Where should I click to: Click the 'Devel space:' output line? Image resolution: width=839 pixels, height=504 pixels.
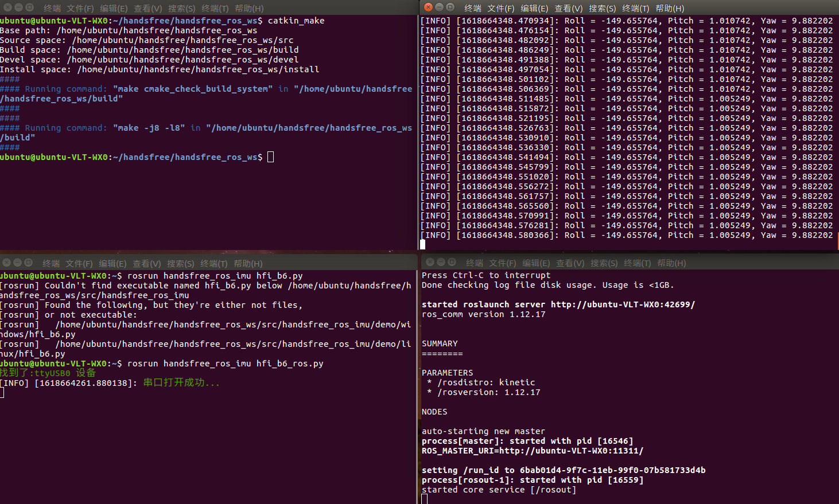[149, 60]
